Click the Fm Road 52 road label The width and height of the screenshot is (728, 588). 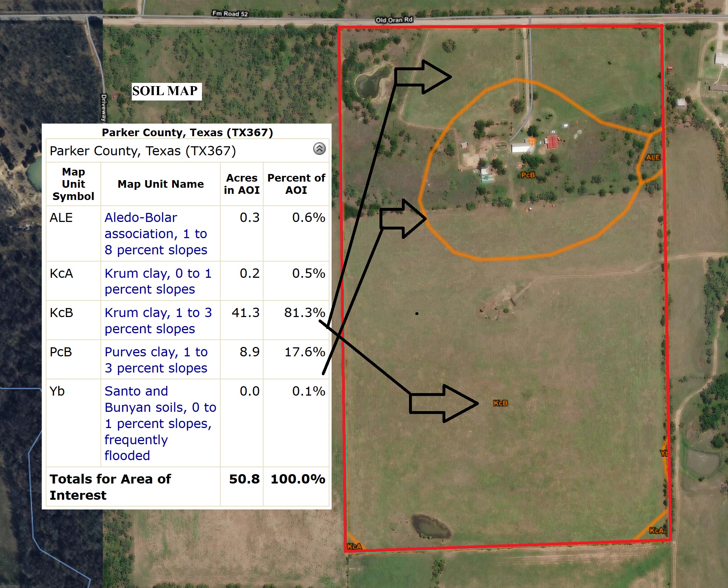230,14
